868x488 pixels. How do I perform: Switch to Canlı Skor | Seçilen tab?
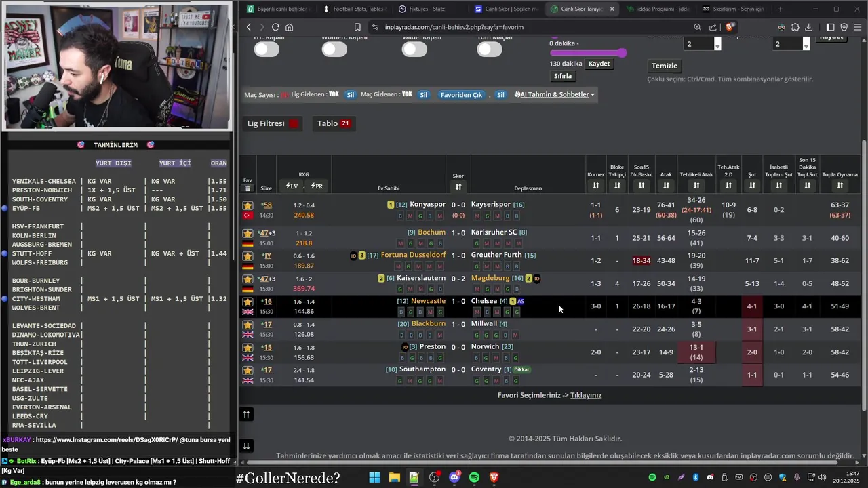pyautogui.click(x=506, y=9)
